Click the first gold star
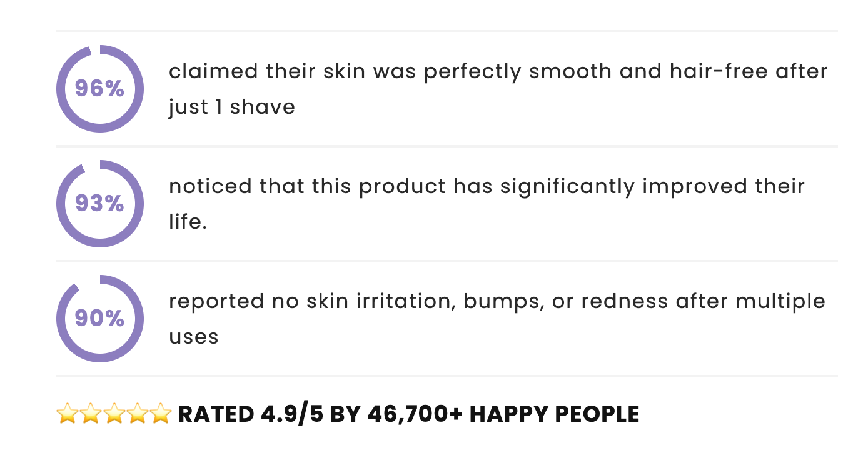This screenshot has width=868, height=460. pyautogui.click(x=66, y=414)
